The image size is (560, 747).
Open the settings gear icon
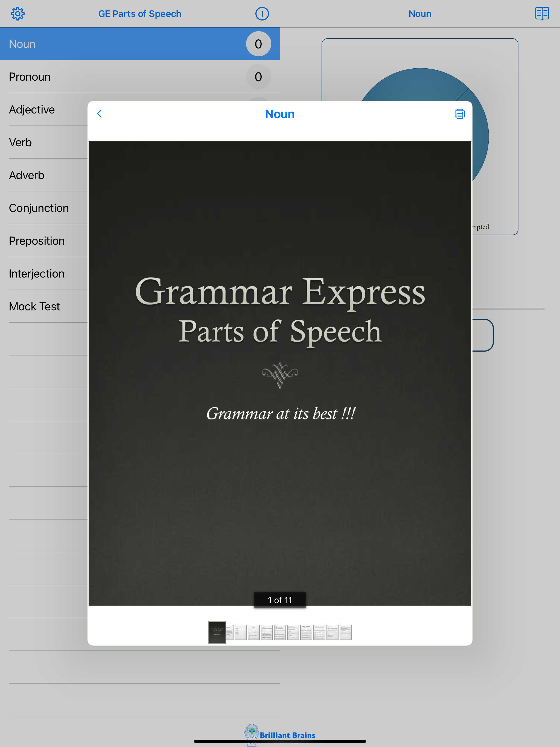(x=17, y=14)
